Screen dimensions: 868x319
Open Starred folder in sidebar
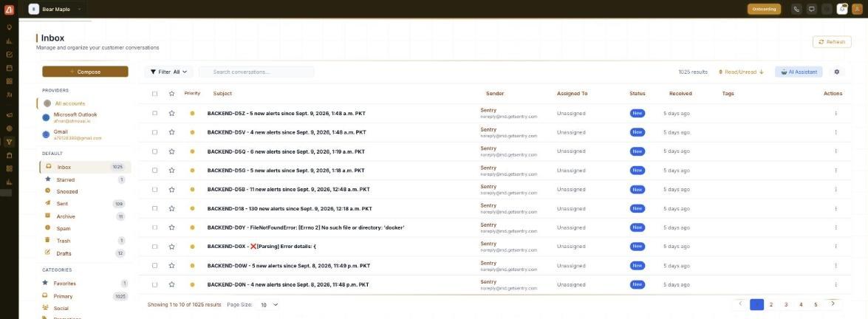pyautogui.click(x=83, y=179)
